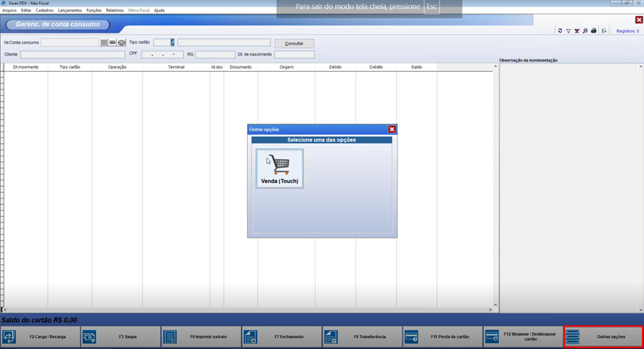Click F11 Perda de cartão button
The width and height of the screenshot is (644, 349).
(x=443, y=337)
